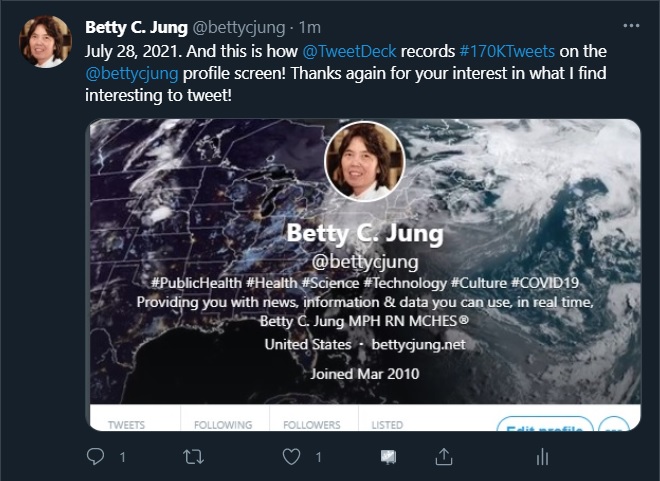This screenshot has height=481, width=660.
Task: Click the reply speech bubble icon
Action: pos(96,457)
